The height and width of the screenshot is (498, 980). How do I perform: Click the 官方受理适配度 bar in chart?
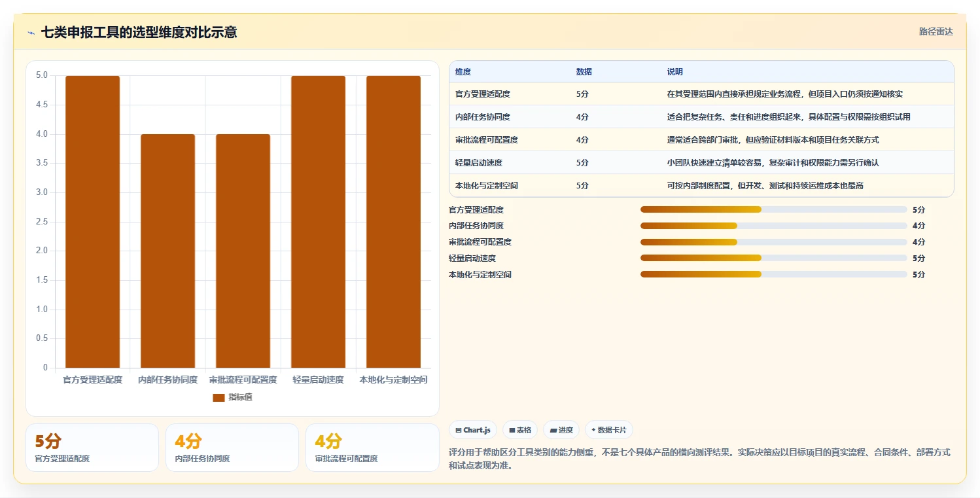(x=92, y=222)
